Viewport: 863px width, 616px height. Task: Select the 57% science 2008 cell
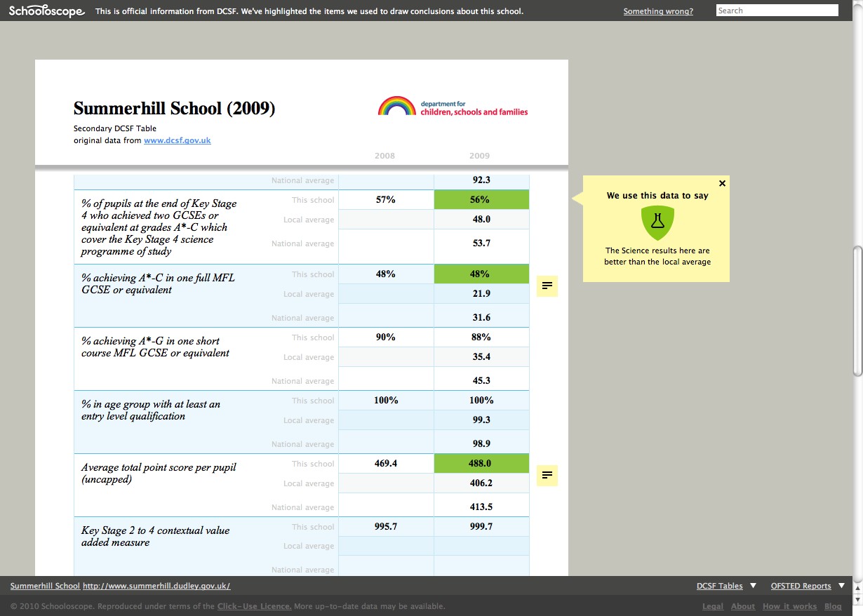pos(386,199)
